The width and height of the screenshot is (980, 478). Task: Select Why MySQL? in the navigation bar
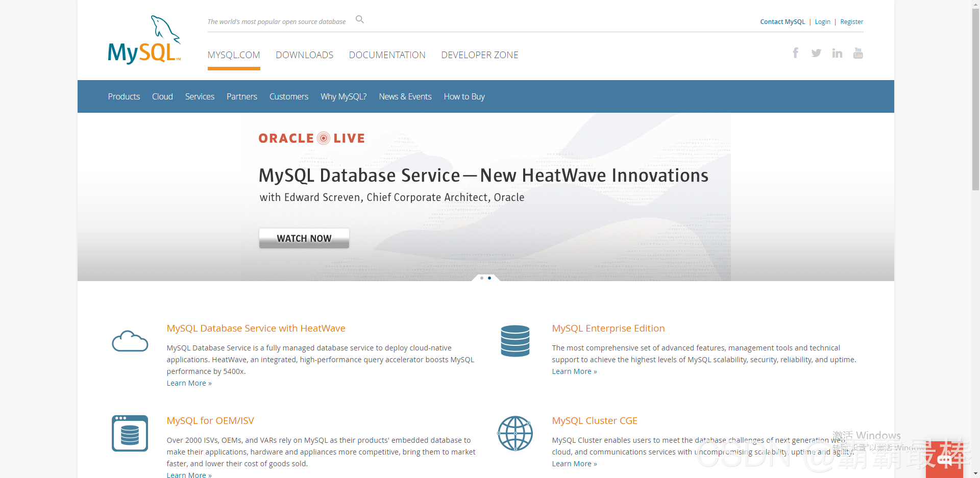[x=344, y=96]
